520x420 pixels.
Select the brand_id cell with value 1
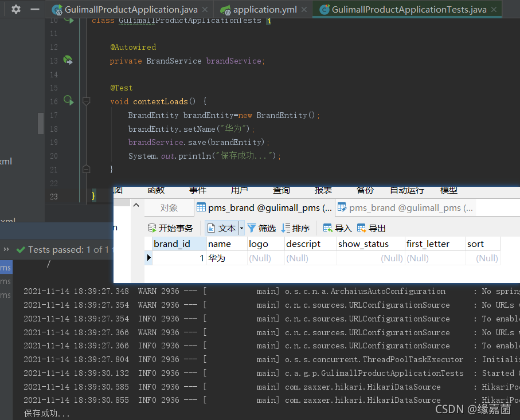(179, 258)
